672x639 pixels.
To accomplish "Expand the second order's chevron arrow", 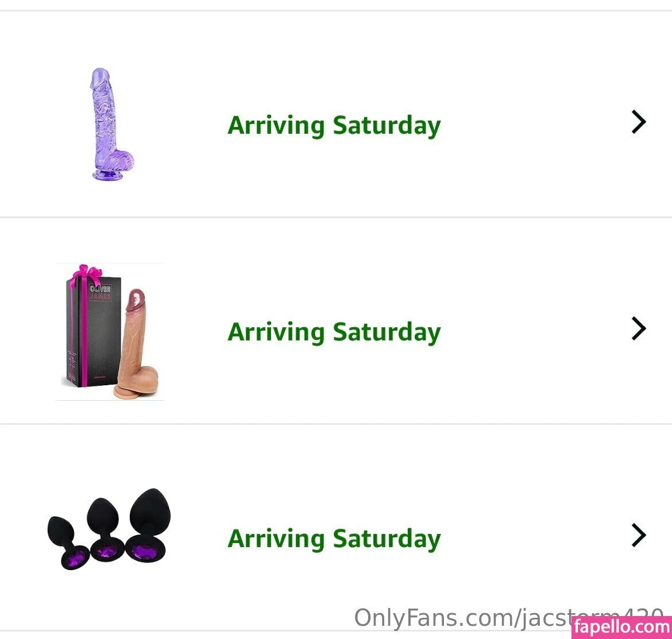I will click(x=638, y=329).
